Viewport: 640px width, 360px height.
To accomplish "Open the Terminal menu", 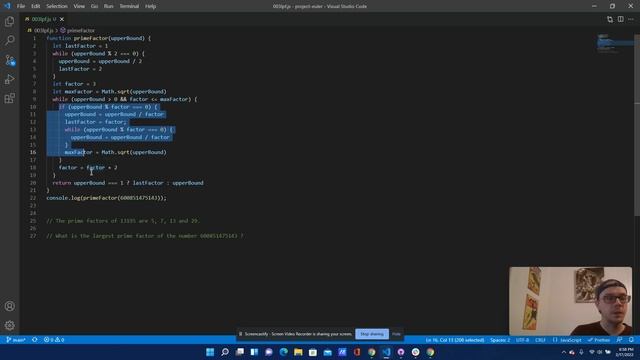I will coord(129,6).
